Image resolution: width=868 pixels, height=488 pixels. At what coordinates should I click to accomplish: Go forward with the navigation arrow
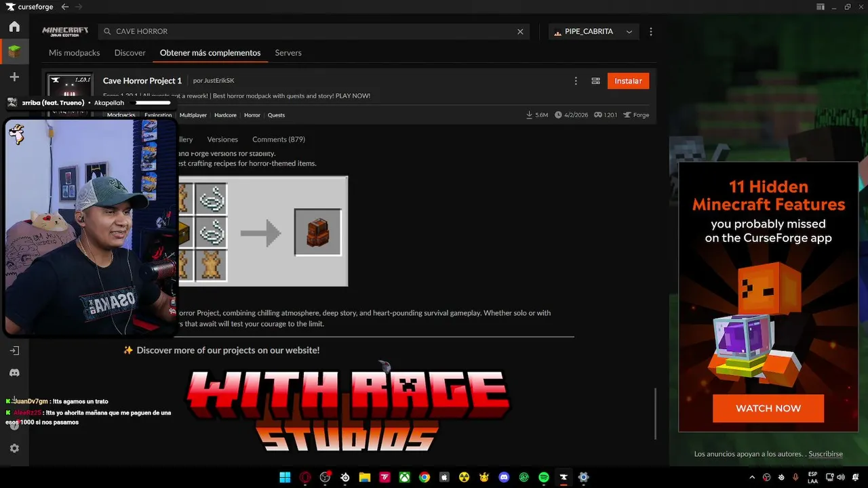(x=79, y=7)
